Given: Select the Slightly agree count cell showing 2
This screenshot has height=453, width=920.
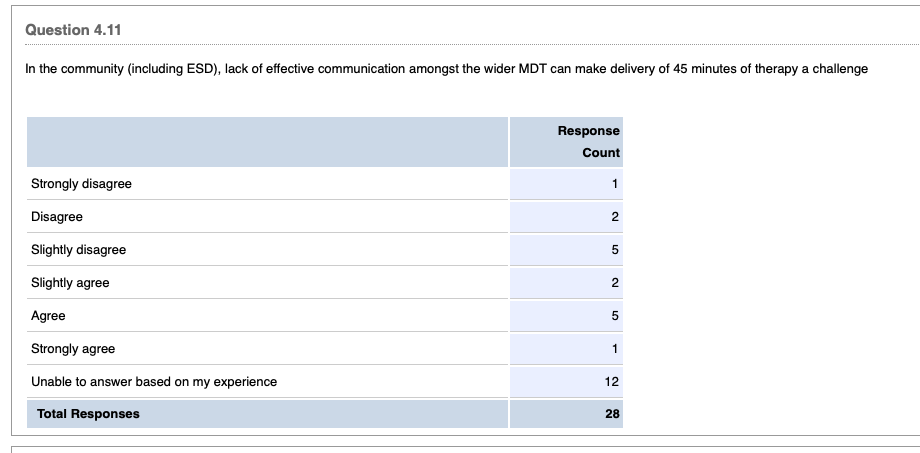Looking at the screenshot, I should pos(615,283).
